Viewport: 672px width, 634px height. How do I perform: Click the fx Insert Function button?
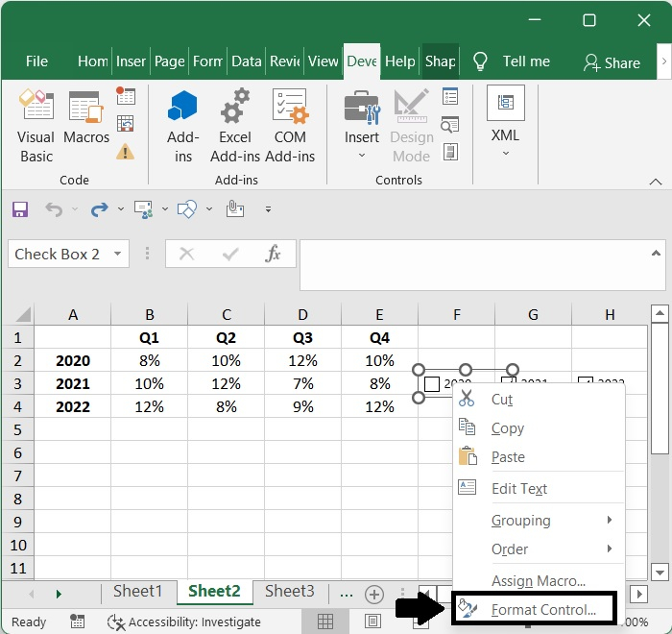[273, 254]
